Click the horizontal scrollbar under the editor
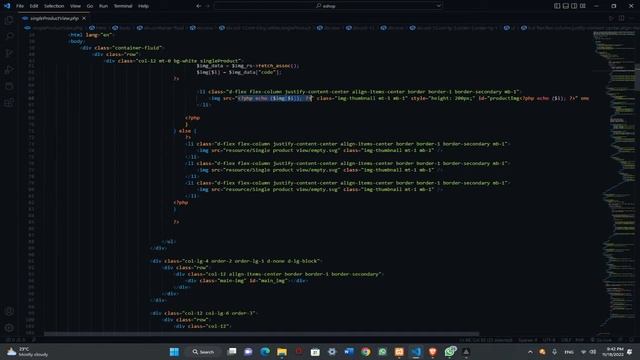The height and width of the screenshot is (360, 640). coord(261,334)
